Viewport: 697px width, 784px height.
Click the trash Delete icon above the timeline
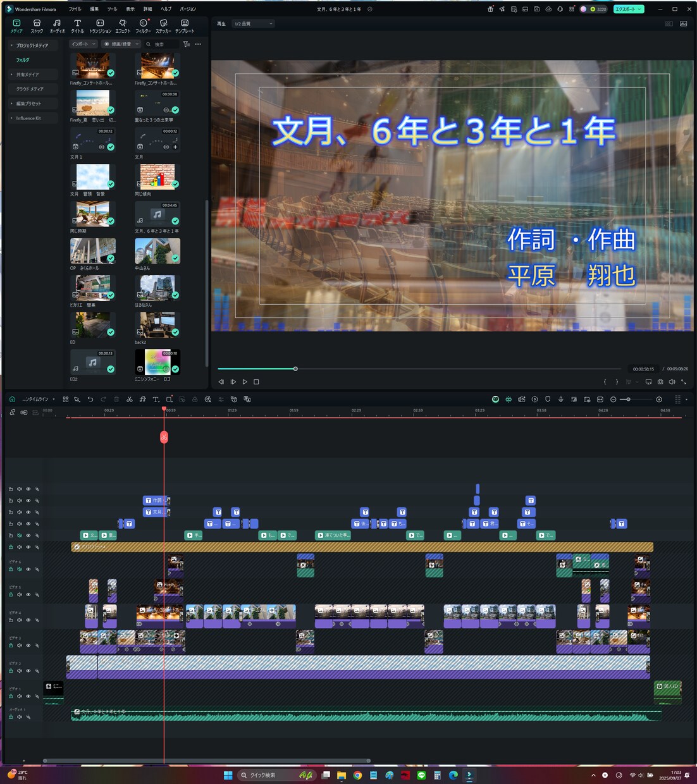pos(116,399)
